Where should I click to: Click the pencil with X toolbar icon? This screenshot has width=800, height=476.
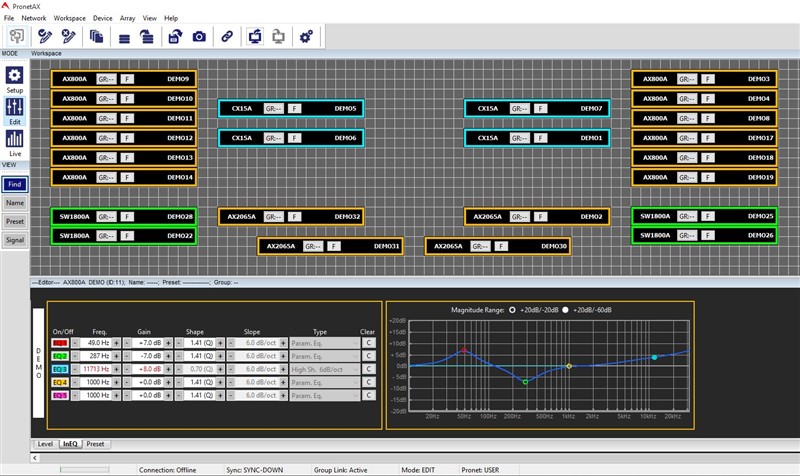tap(68, 36)
